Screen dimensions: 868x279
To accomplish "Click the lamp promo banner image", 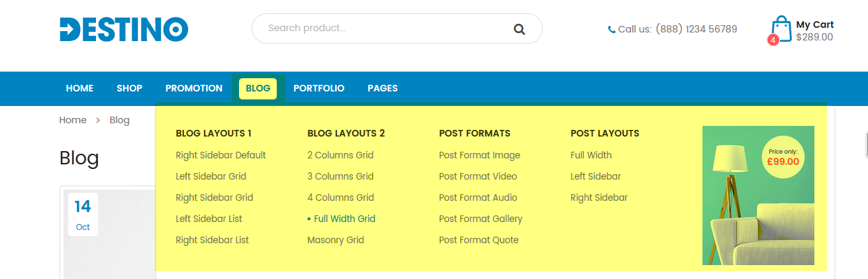I will tap(758, 195).
